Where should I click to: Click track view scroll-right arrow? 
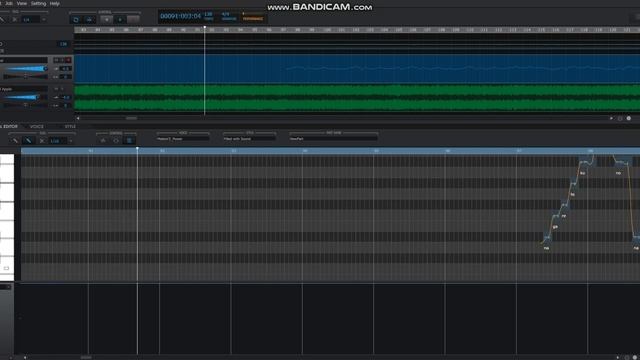611,118
